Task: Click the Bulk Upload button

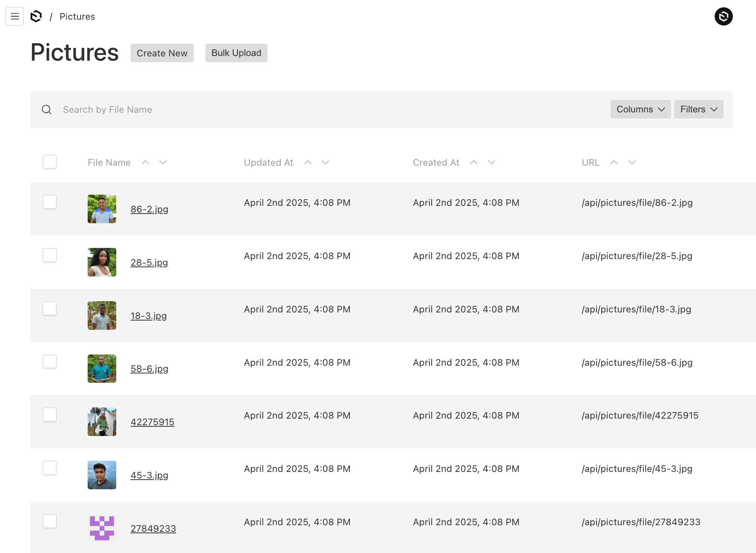Action: tap(236, 53)
